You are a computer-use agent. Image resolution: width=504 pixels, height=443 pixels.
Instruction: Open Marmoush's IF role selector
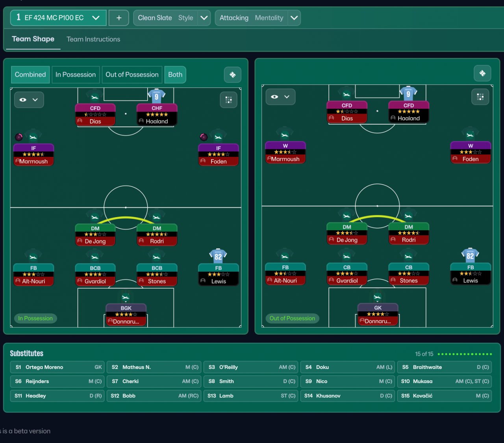[x=33, y=148]
